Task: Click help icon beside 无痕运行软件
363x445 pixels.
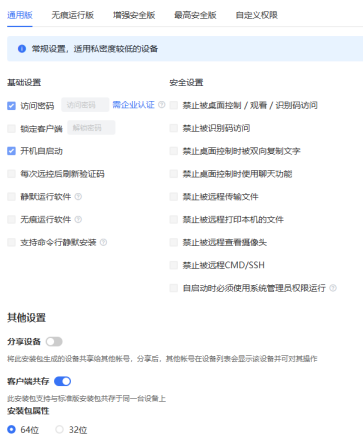Action: (78, 219)
